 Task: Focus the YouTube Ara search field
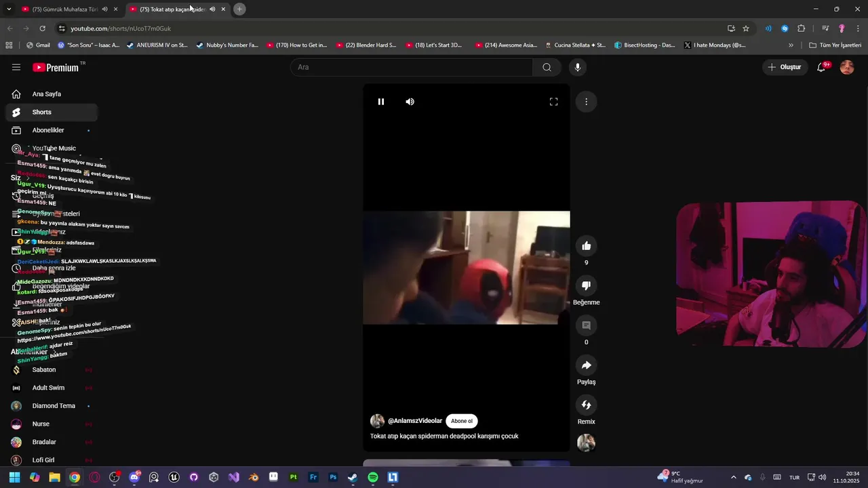412,67
